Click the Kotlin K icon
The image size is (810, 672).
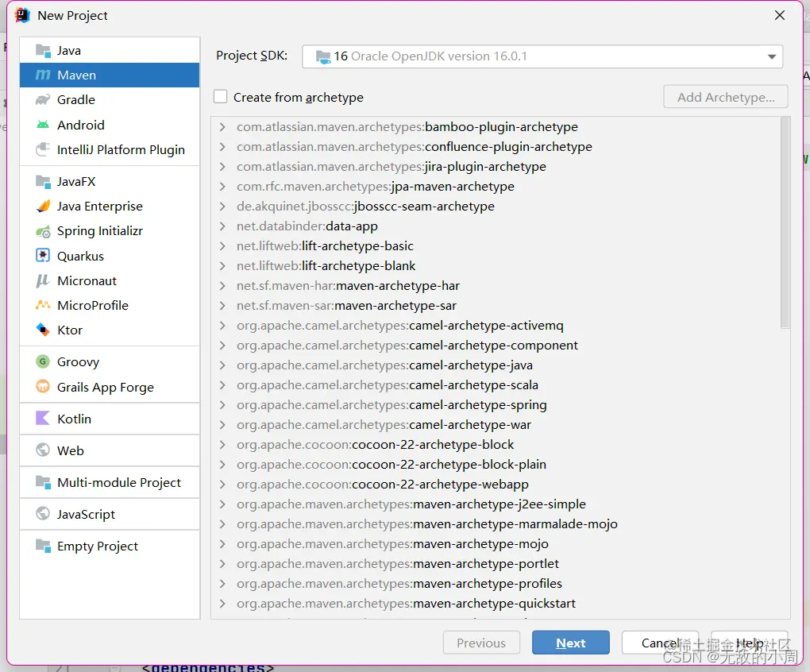click(x=43, y=418)
